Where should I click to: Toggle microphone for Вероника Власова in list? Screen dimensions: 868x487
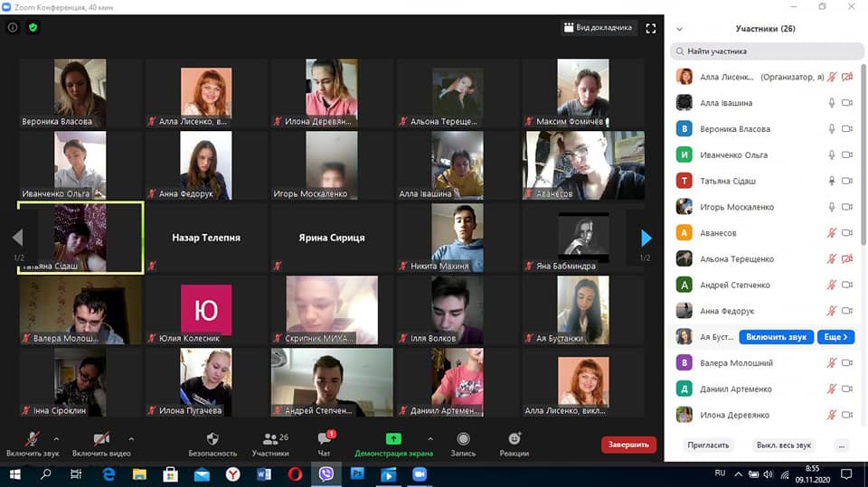831,129
